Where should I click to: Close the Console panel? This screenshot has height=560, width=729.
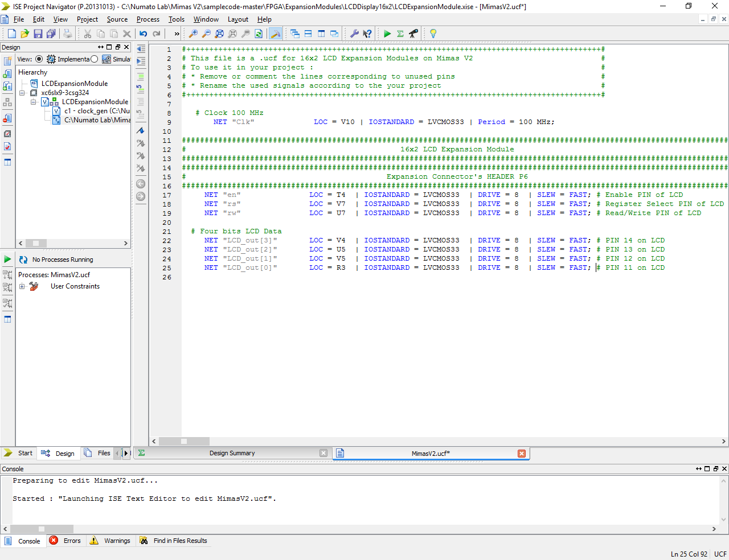(724, 469)
